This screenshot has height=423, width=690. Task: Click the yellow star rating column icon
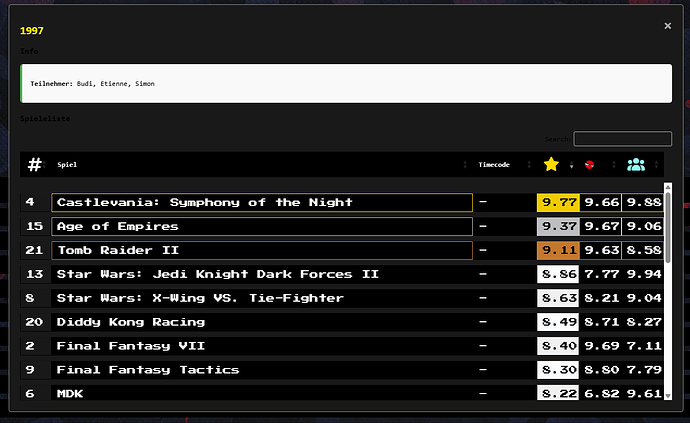click(x=551, y=164)
